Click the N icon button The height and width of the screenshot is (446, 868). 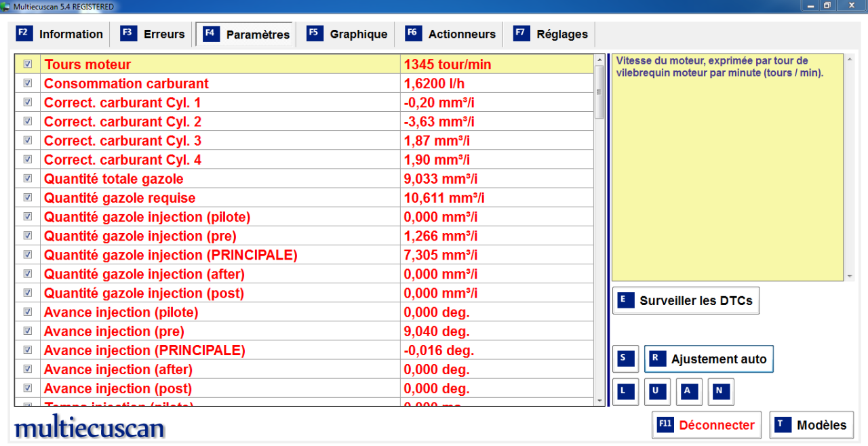(x=721, y=391)
